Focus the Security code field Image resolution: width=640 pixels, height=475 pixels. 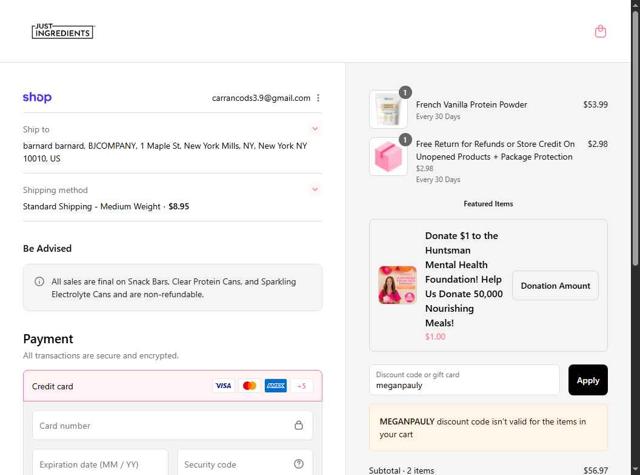tap(245, 464)
